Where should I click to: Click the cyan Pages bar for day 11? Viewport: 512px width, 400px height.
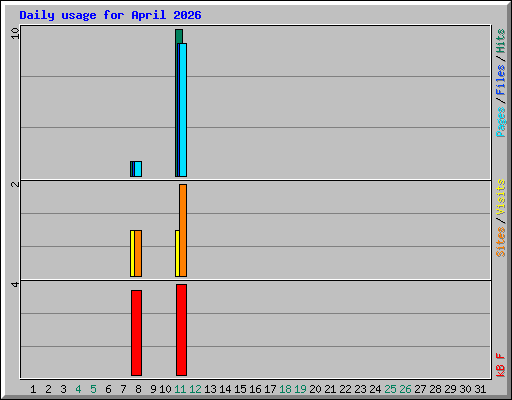183,110
